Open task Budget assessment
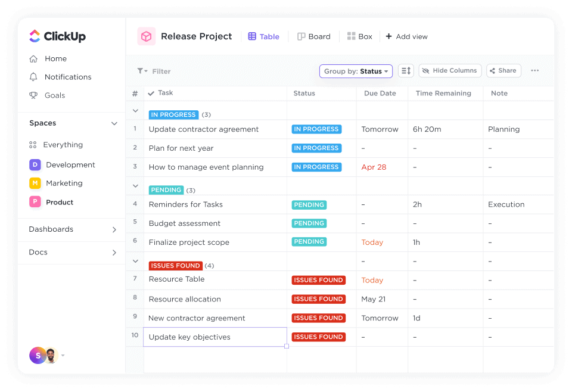 (x=184, y=223)
